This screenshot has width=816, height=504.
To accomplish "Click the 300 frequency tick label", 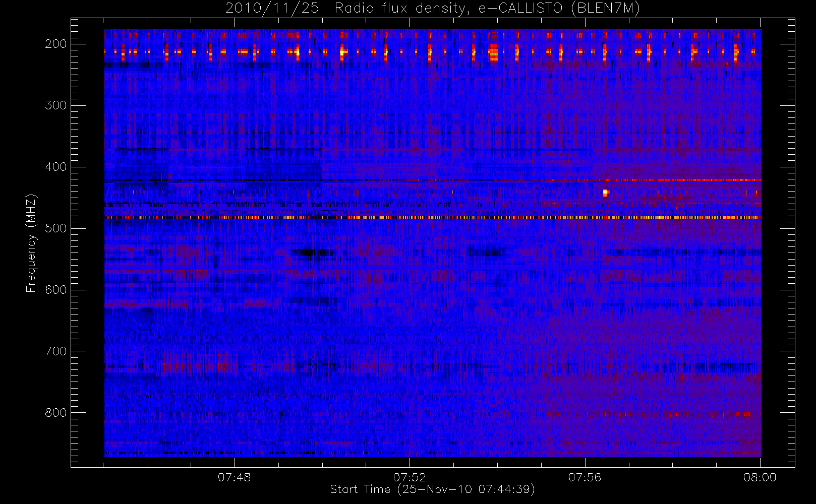I will [x=56, y=105].
